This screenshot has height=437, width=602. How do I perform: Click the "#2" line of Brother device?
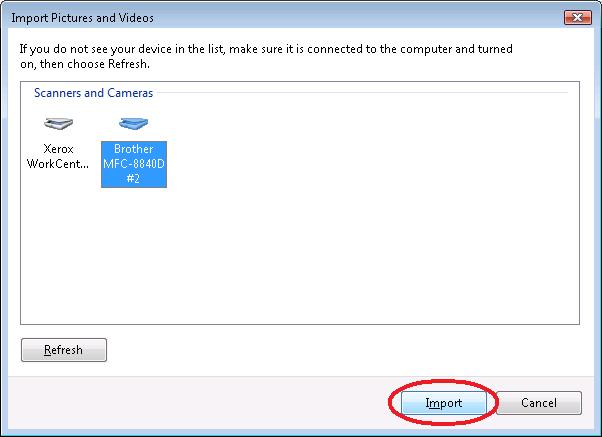pyautogui.click(x=133, y=179)
